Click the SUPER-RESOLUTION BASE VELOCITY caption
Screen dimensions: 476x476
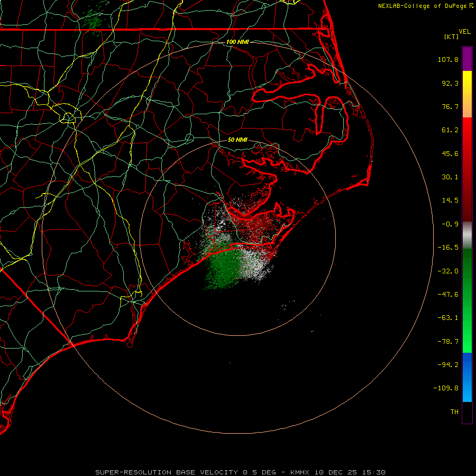coord(167,472)
